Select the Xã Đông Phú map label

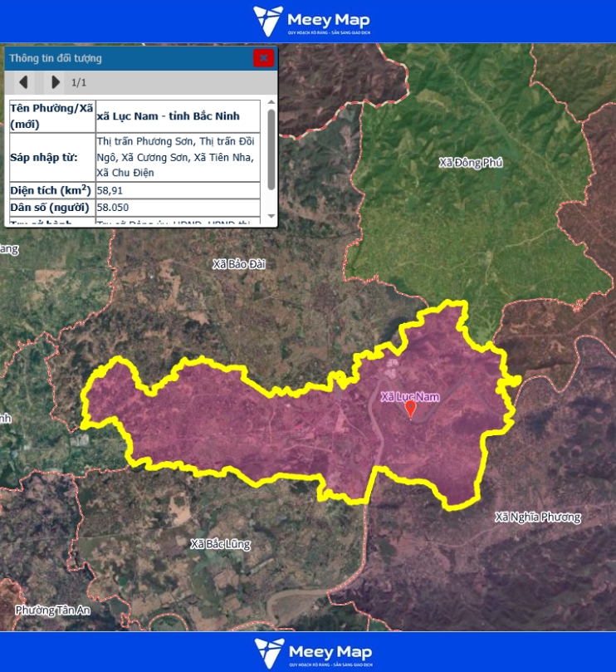coord(471,163)
